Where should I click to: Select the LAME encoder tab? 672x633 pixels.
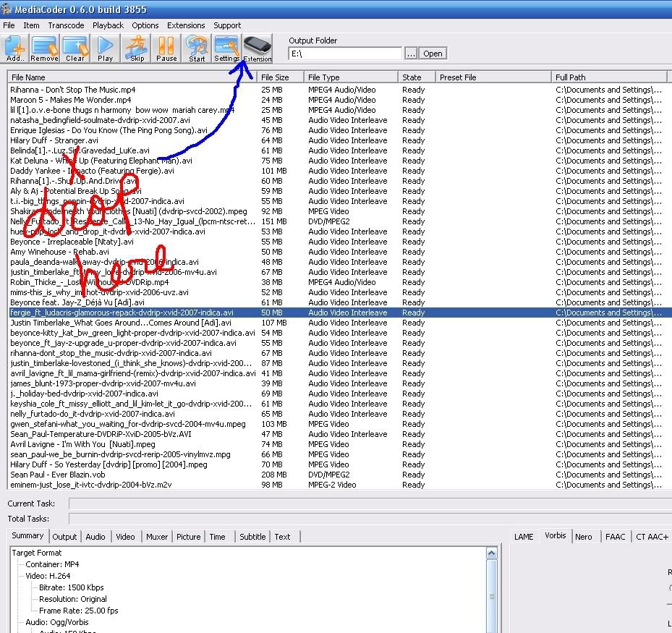pyautogui.click(x=524, y=537)
